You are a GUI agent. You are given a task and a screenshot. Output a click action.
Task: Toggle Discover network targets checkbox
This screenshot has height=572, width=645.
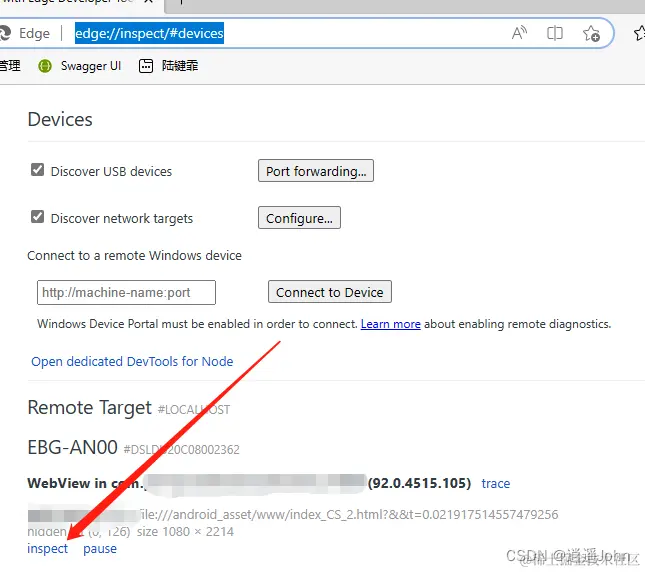[x=37, y=216]
